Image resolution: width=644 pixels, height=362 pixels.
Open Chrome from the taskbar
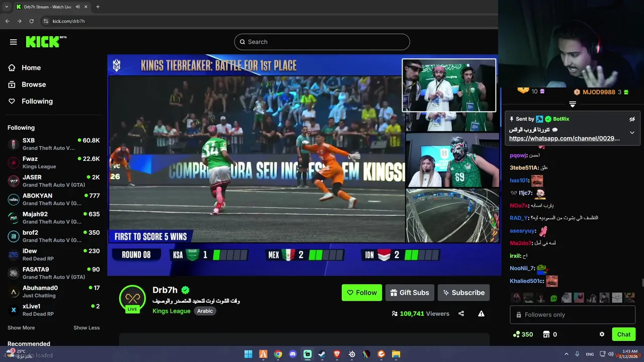278,354
